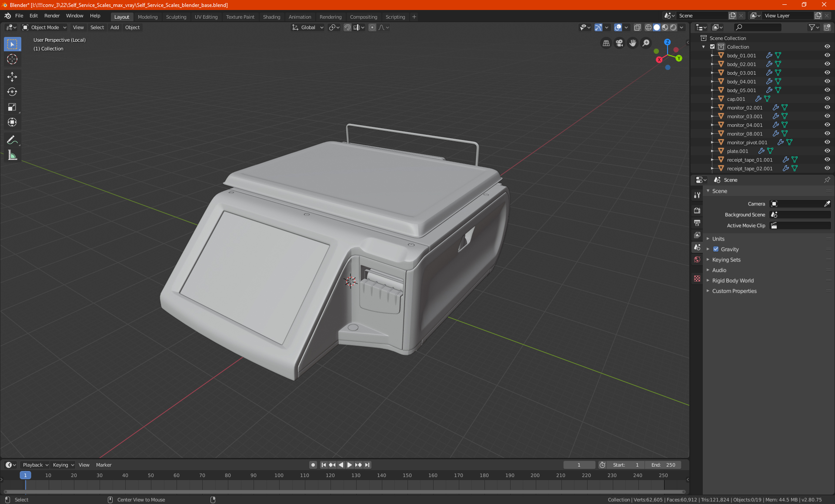Select the Annotate tool
This screenshot has width=835, height=504.
(x=12, y=140)
